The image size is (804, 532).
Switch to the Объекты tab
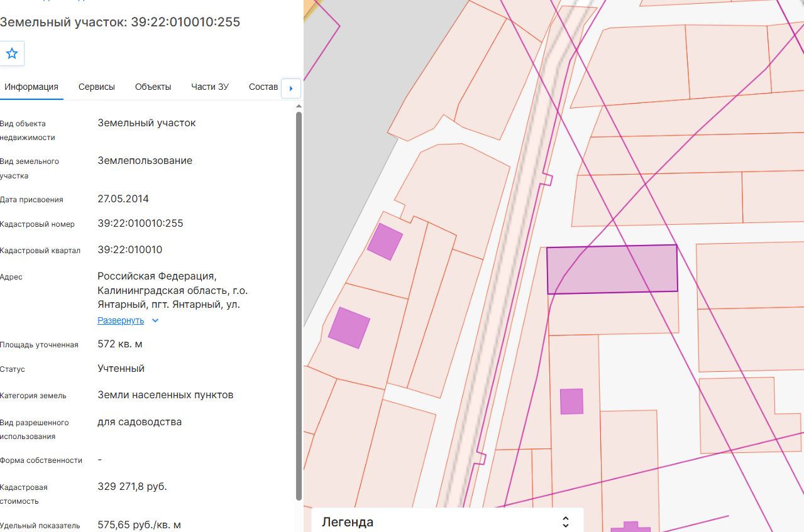(153, 87)
